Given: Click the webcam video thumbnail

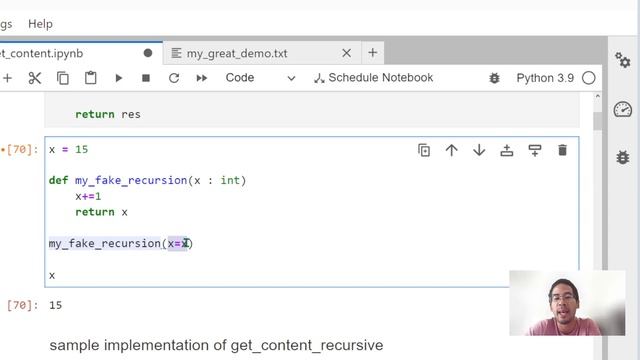Looking at the screenshot, I should (567, 303).
